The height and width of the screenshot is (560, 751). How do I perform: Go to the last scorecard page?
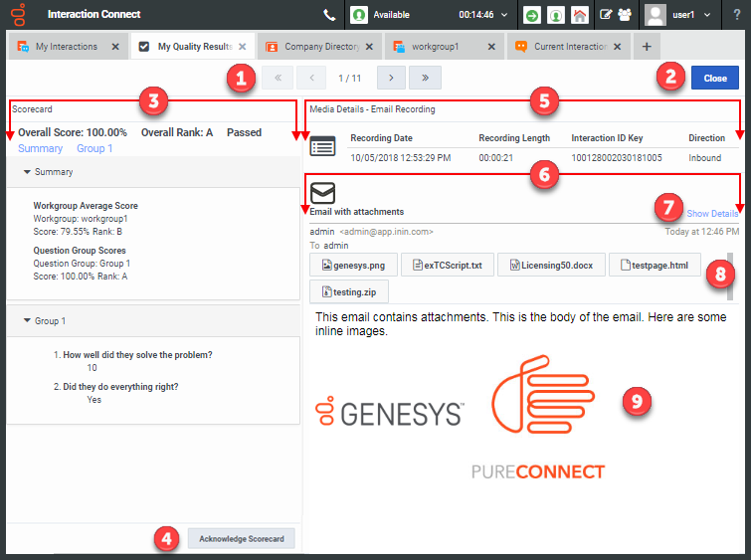[x=425, y=78]
